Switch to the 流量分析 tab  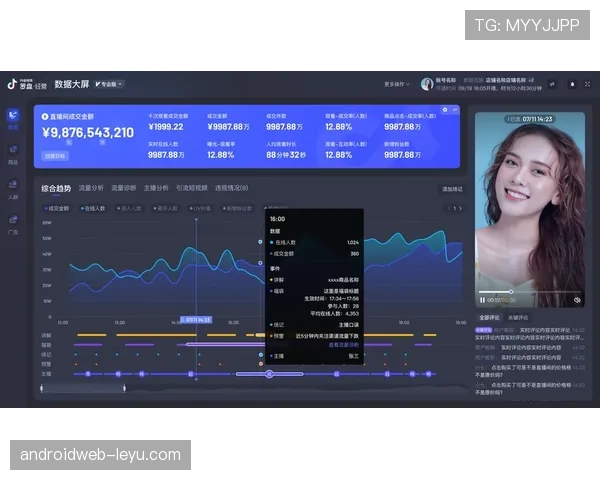[x=91, y=188]
